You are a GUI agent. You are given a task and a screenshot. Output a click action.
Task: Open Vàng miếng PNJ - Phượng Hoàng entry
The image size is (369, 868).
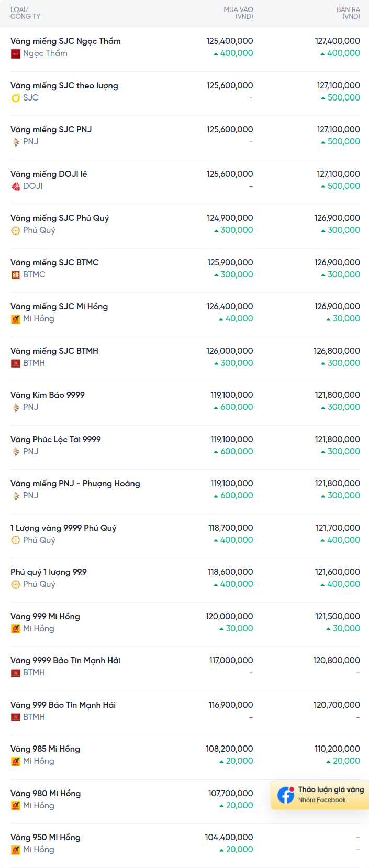(75, 483)
